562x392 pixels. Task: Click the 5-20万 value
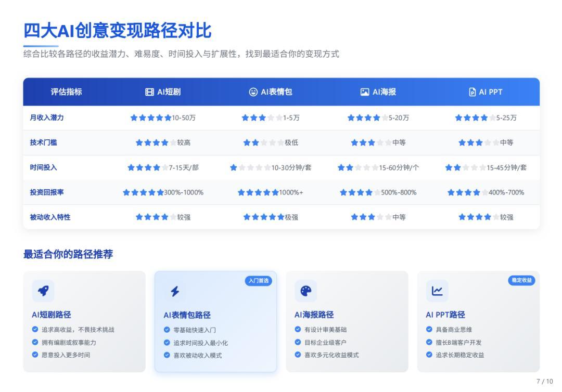[x=399, y=118]
